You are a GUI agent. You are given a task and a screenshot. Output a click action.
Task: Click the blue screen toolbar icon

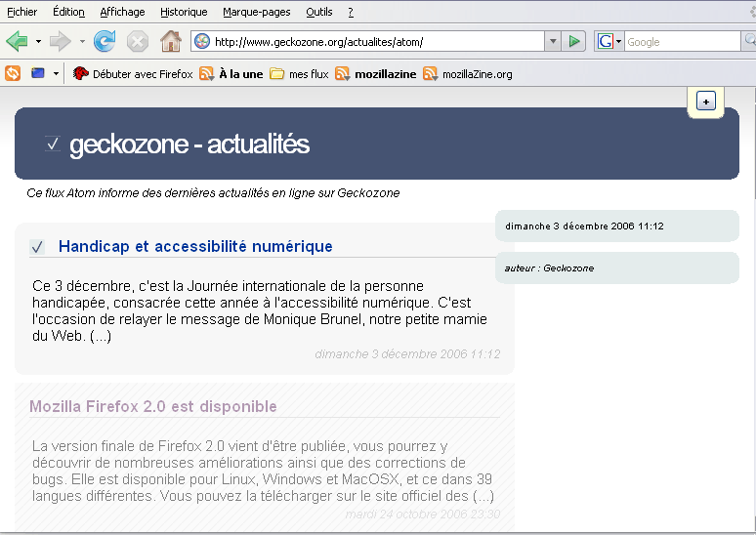pyautogui.click(x=38, y=73)
